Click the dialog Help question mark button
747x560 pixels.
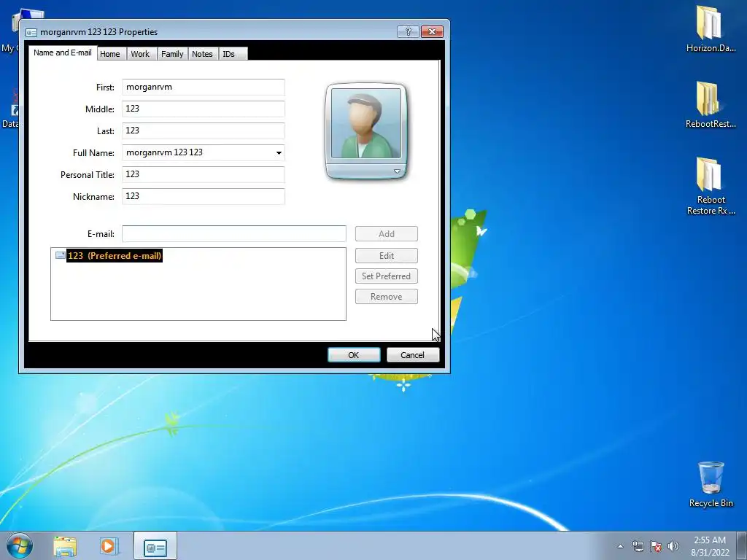pos(408,32)
